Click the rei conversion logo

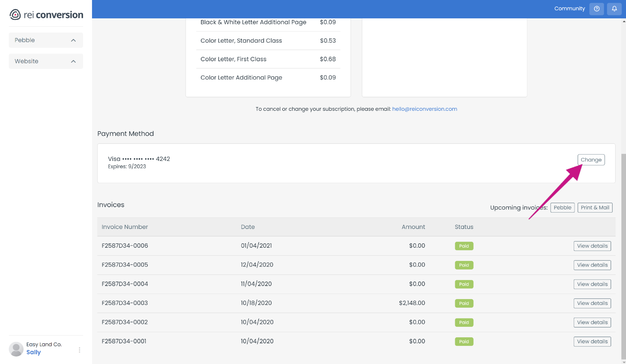(x=46, y=15)
